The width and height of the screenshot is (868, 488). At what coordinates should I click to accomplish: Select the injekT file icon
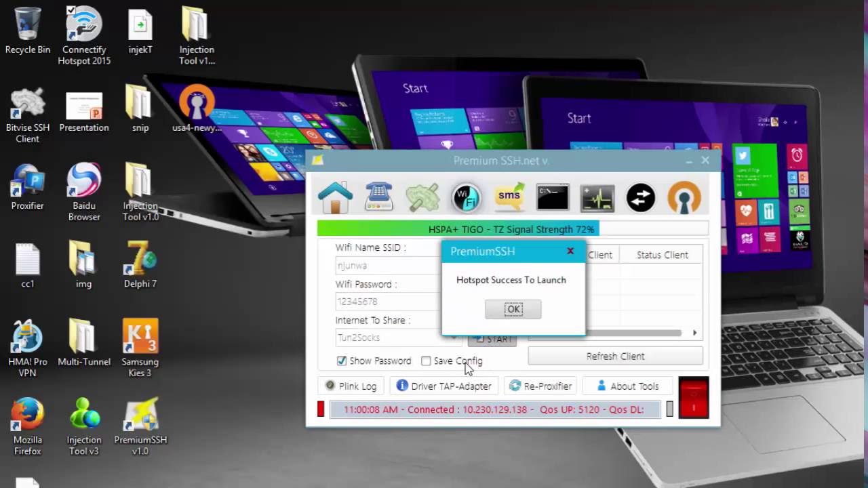point(140,30)
